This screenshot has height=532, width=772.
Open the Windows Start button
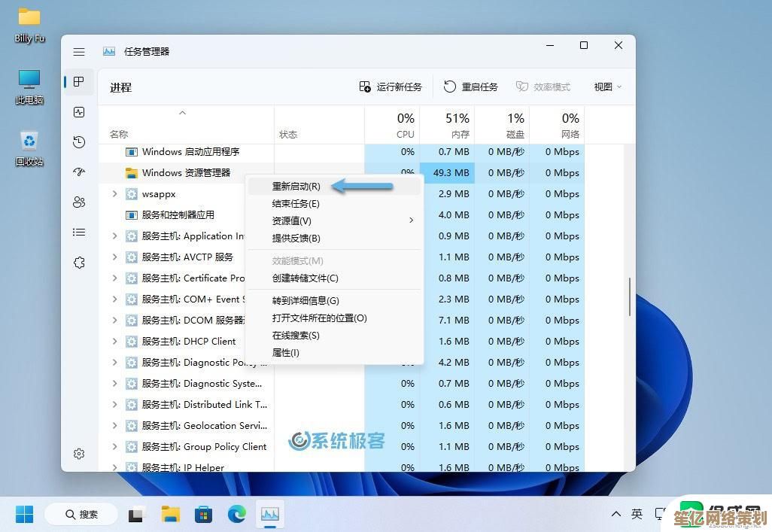[24, 514]
